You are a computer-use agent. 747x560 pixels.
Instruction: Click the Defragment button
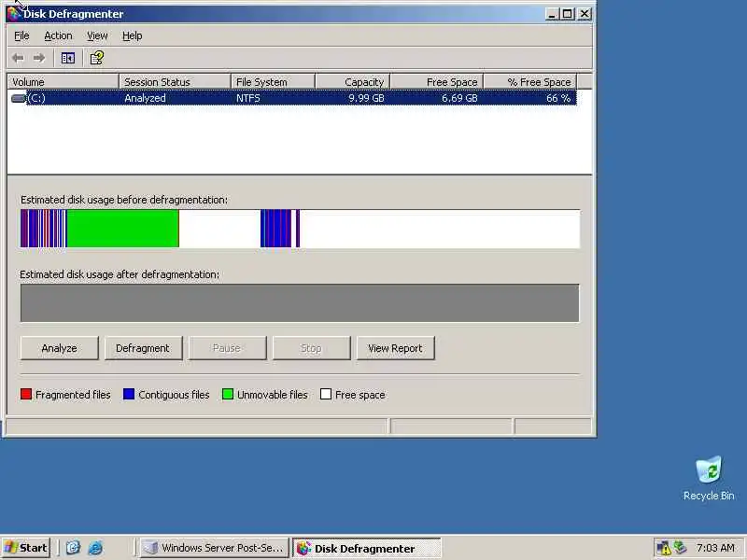click(143, 348)
